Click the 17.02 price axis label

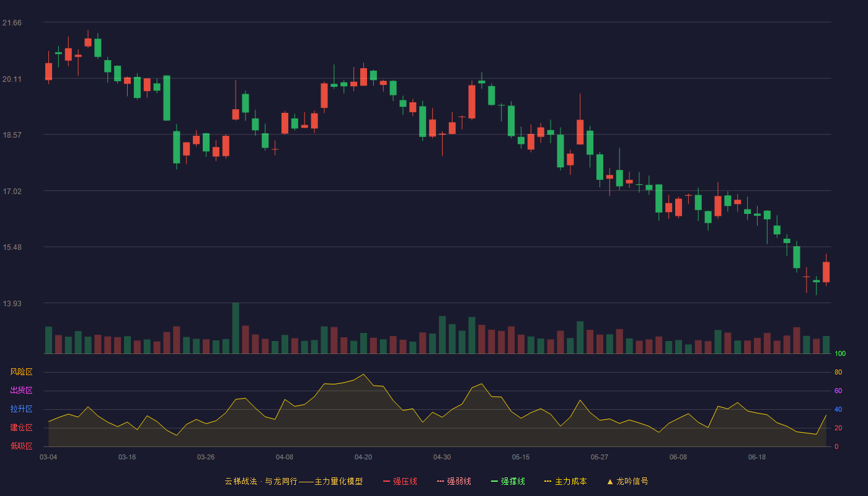coord(12,192)
